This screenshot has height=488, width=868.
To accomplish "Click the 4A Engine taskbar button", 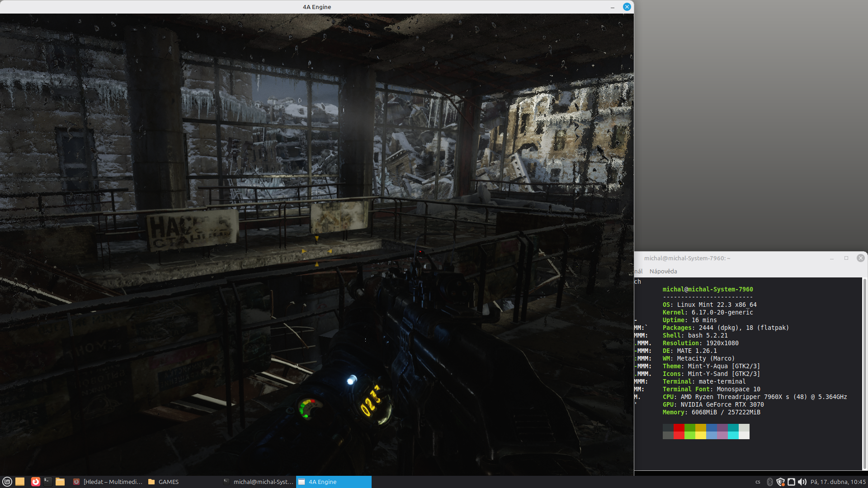I will (x=334, y=482).
